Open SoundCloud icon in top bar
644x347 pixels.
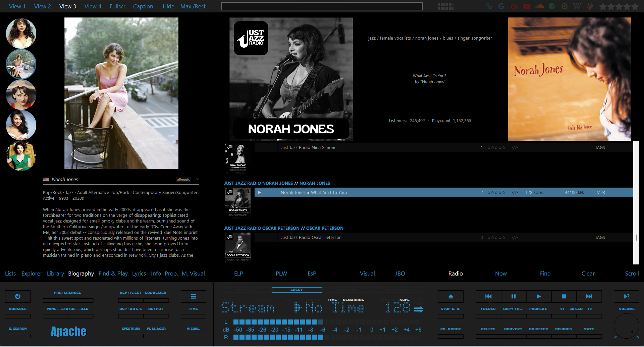click(x=540, y=6)
